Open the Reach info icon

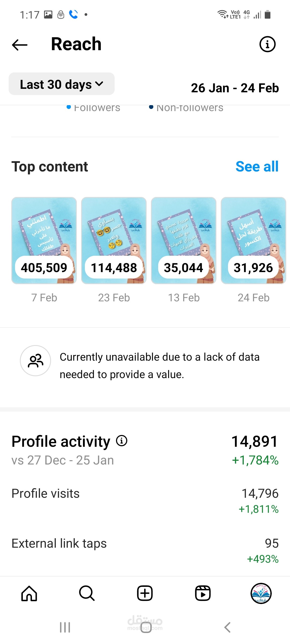click(x=267, y=44)
